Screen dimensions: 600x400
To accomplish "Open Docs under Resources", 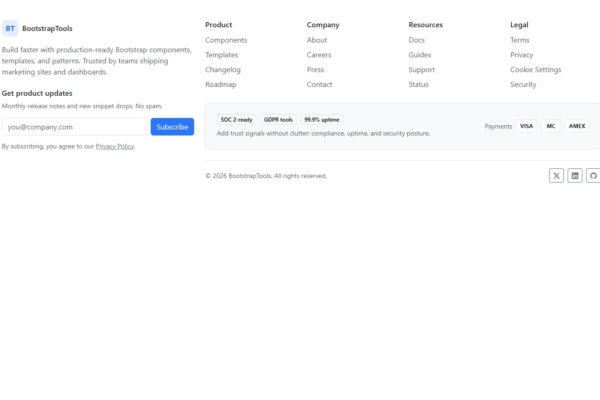I will point(416,40).
